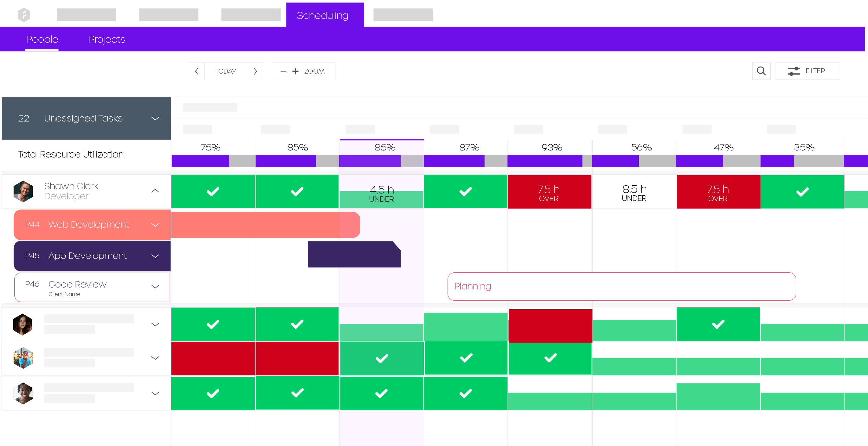Click the Planning task on timeline
This screenshot has height=446, width=868.
621,286
